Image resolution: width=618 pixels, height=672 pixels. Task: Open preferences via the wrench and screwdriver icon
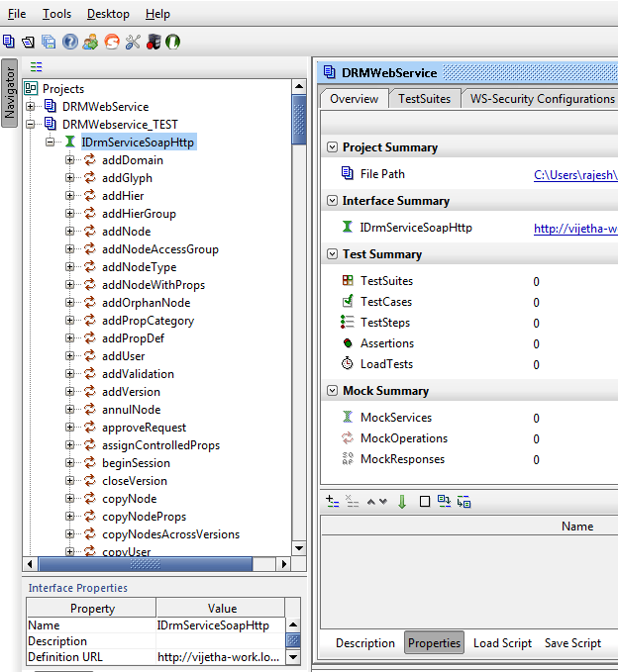tap(133, 42)
